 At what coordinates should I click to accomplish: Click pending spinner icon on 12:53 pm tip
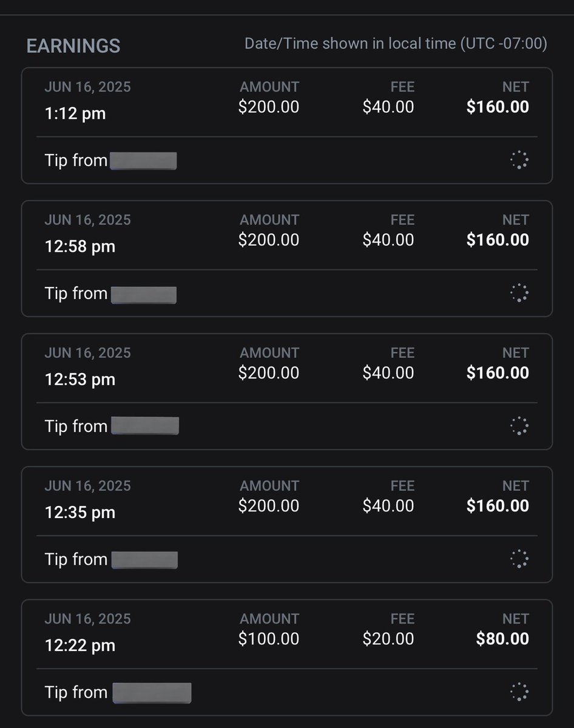[x=519, y=426]
